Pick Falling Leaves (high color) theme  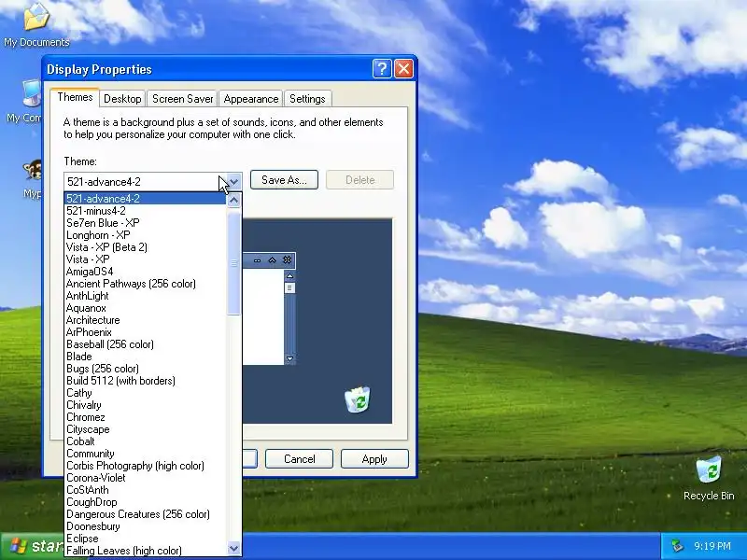pos(146,551)
